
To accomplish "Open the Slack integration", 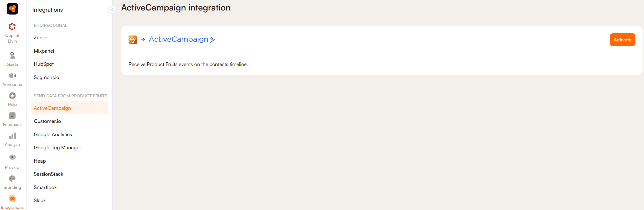I will point(40,200).
